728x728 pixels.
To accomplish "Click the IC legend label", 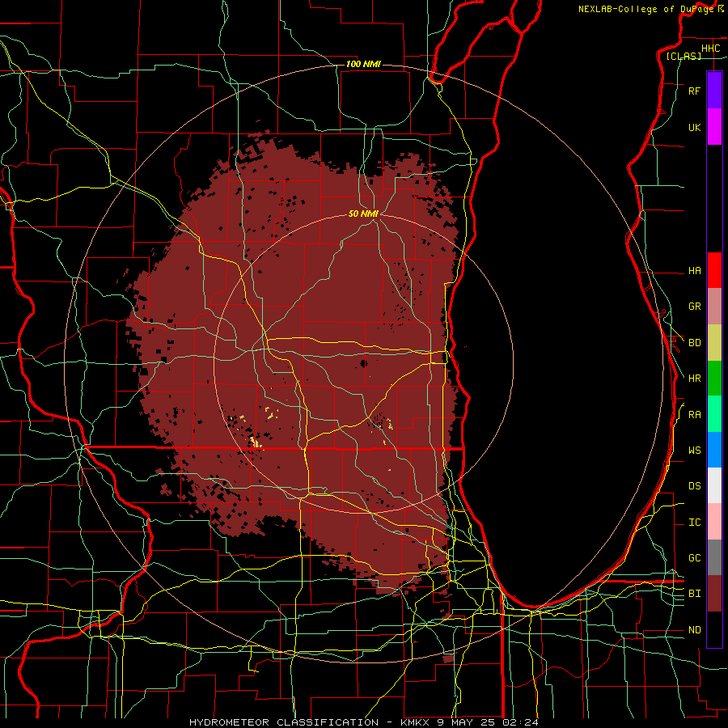I will tap(694, 523).
